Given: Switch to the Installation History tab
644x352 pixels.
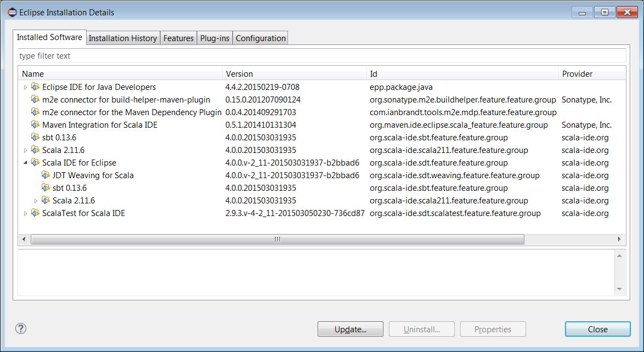Looking at the screenshot, I should [x=123, y=38].
